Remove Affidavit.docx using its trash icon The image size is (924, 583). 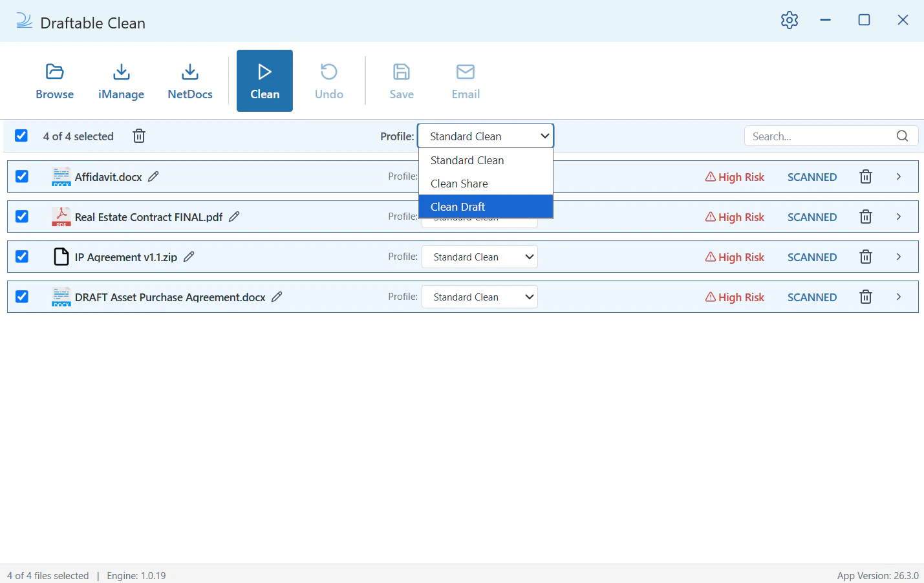[866, 176]
